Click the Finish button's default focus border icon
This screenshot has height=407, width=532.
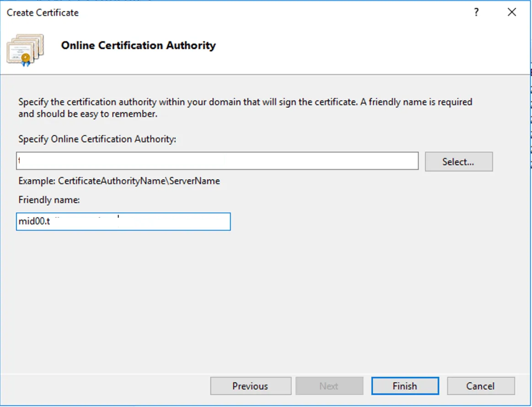pos(405,386)
